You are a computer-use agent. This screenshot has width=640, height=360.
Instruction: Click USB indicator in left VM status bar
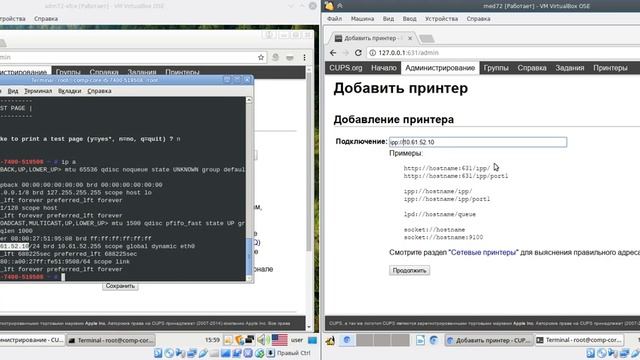[x=203, y=353]
